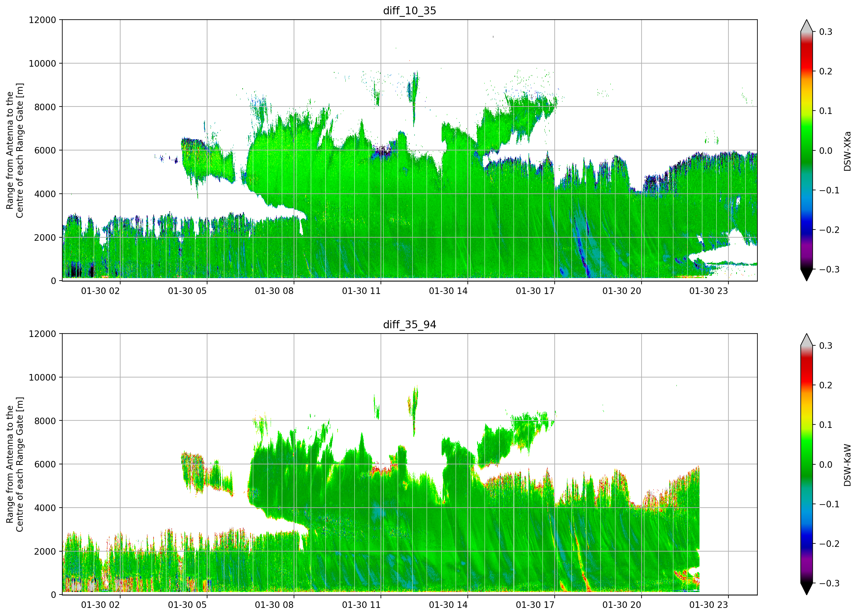The image size is (858, 616).
Task: Click the −0.1 tick on DSW-KaW colorbar
Action: 829,505
